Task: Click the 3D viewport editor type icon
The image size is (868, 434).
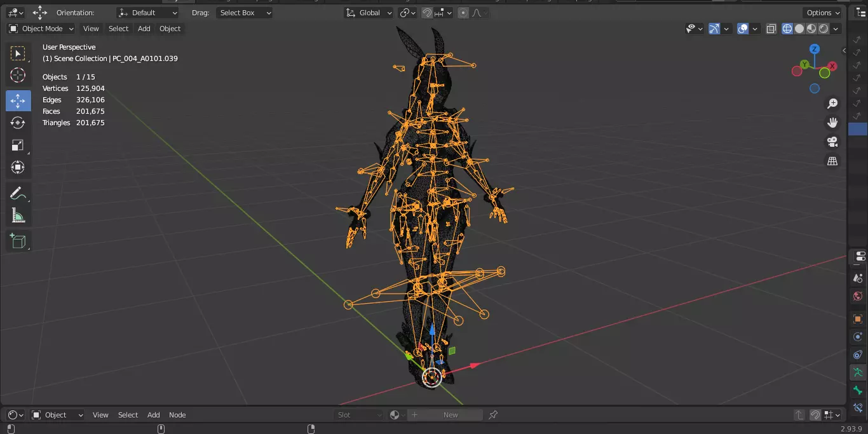Action: [x=15, y=13]
